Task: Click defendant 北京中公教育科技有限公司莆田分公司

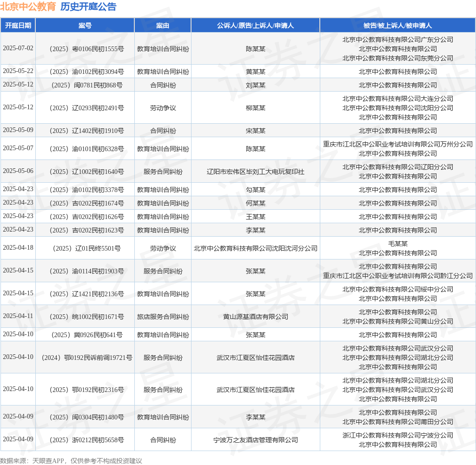Action: [398, 422]
